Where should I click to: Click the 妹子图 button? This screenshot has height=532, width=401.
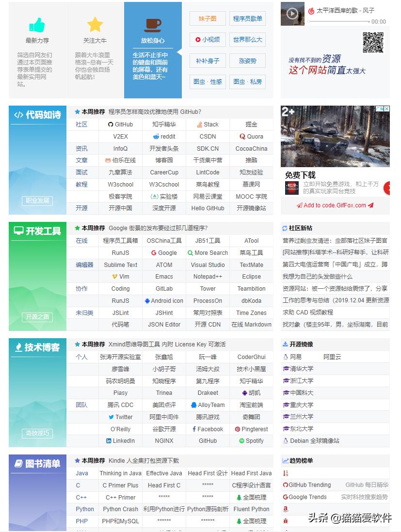[207, 19]
